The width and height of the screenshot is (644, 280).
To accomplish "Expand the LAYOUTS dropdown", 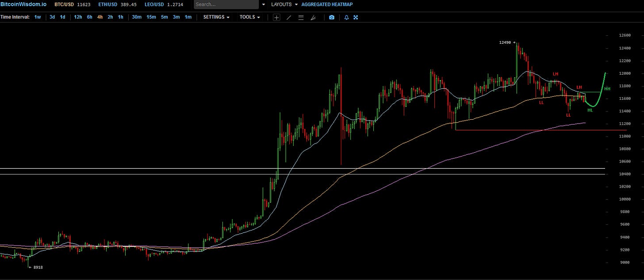I will 284,4.
